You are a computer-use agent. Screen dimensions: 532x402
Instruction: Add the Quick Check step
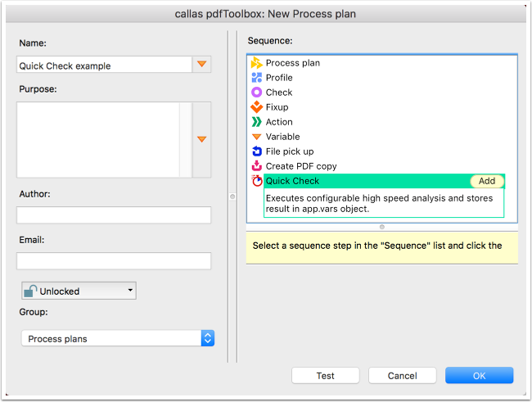[x=487, y=181]
